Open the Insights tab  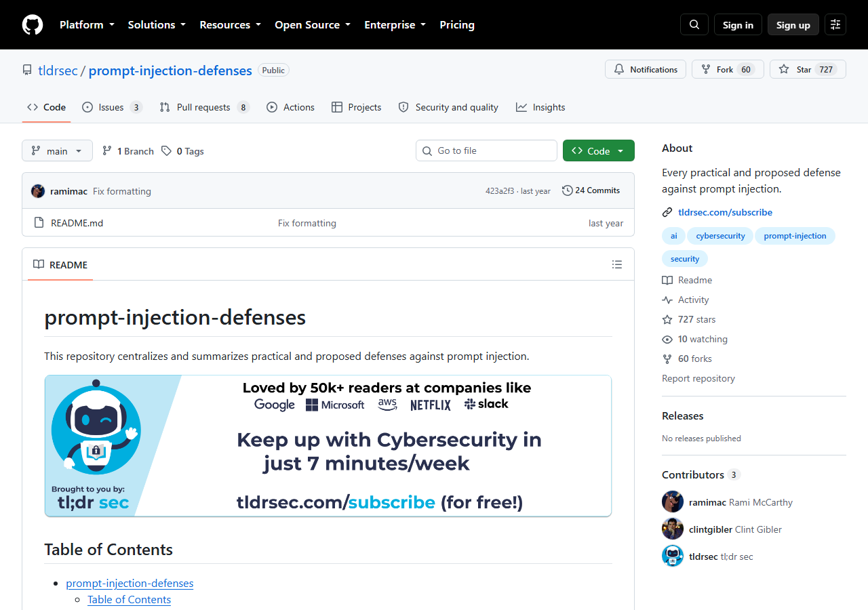tap(540, 107)
